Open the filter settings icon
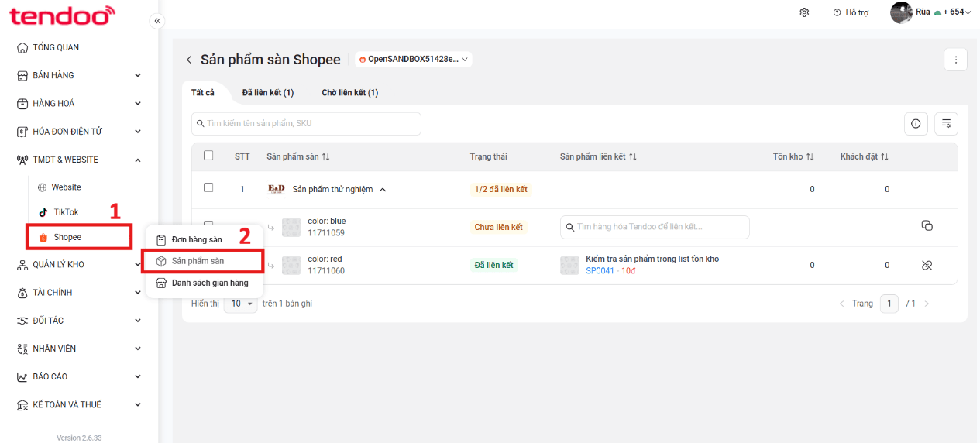This screenshot has height=443, width=980. click(x=946, y=124)
